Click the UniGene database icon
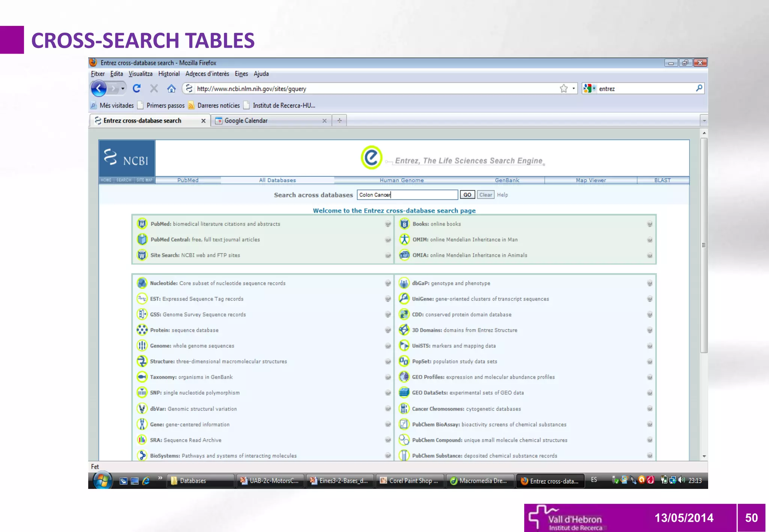Screen dimensions: 769x532 [x=404, y=299]
